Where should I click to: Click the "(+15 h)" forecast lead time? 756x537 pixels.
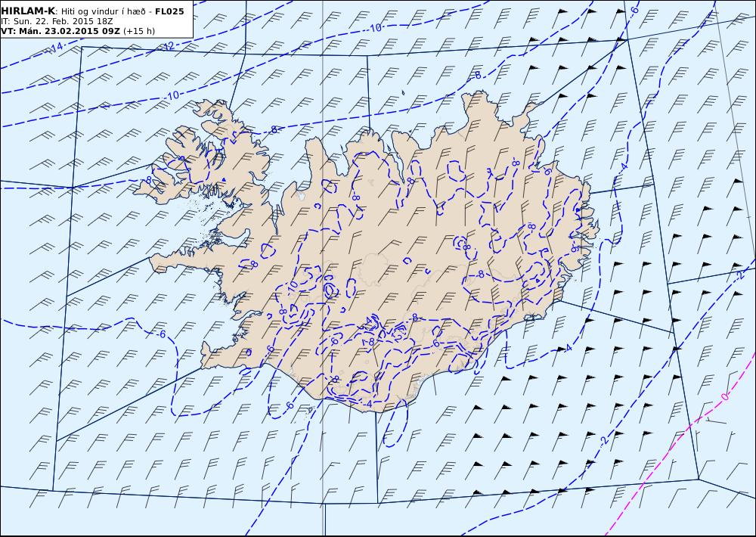tap(139, 31)
